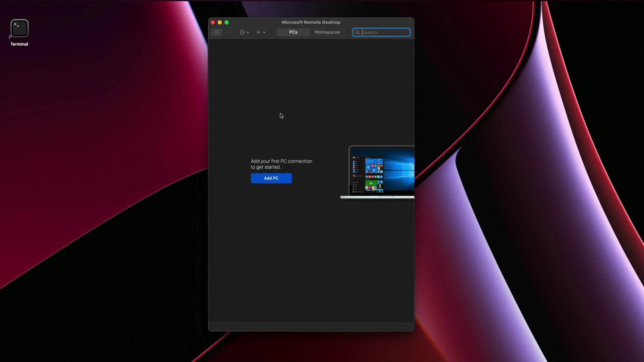
Task: Close the Microsoft Remote Desktop window
Action: [213, 22]
